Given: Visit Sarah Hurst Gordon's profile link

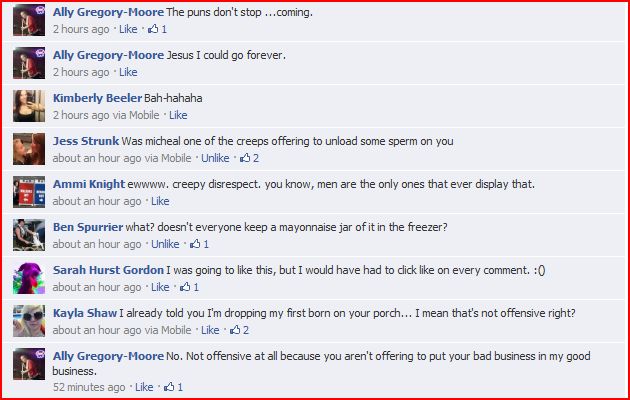Looking at the screenshot, I should [108, 270].
